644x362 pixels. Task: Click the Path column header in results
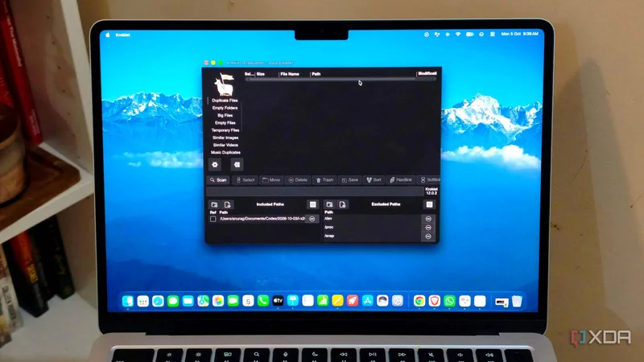click(x=316, y=74)
